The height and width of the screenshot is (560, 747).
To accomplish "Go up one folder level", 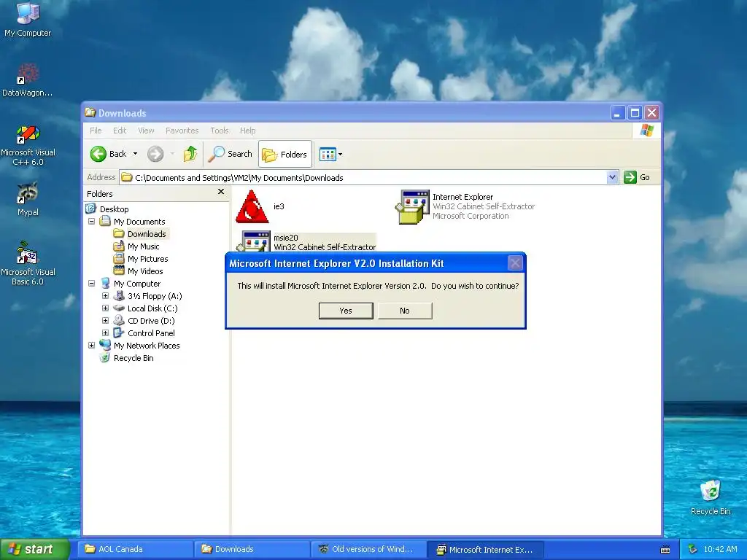I will click(x=190, y=154).
